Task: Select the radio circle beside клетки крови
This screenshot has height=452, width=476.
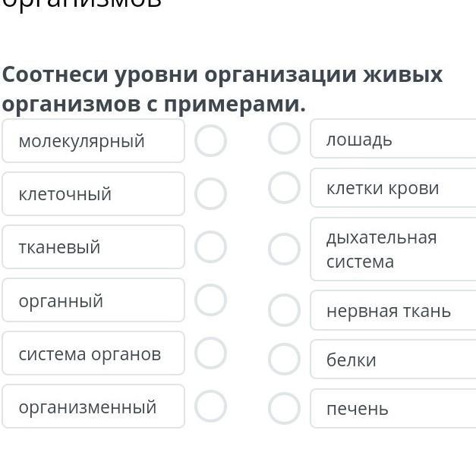Action: click(284, 188)
